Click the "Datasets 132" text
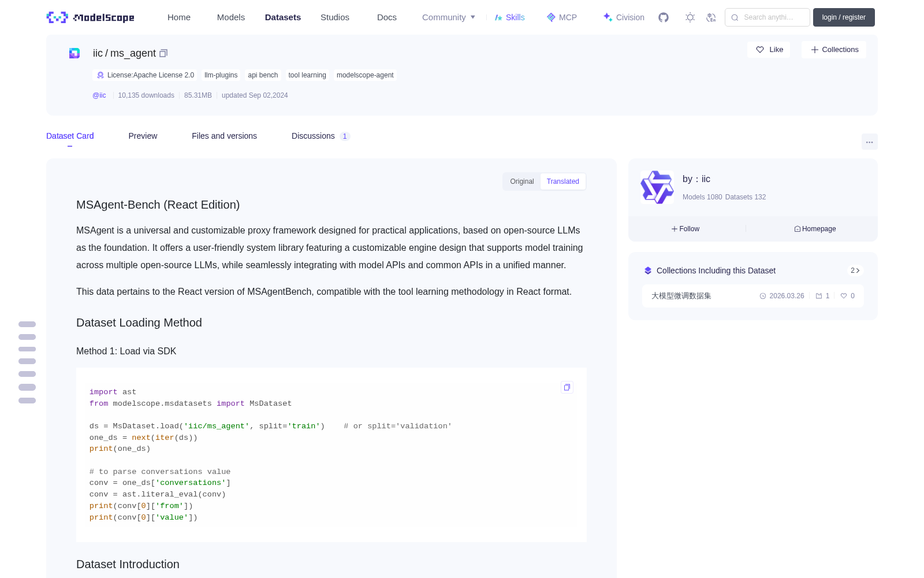 click(746, 197)
